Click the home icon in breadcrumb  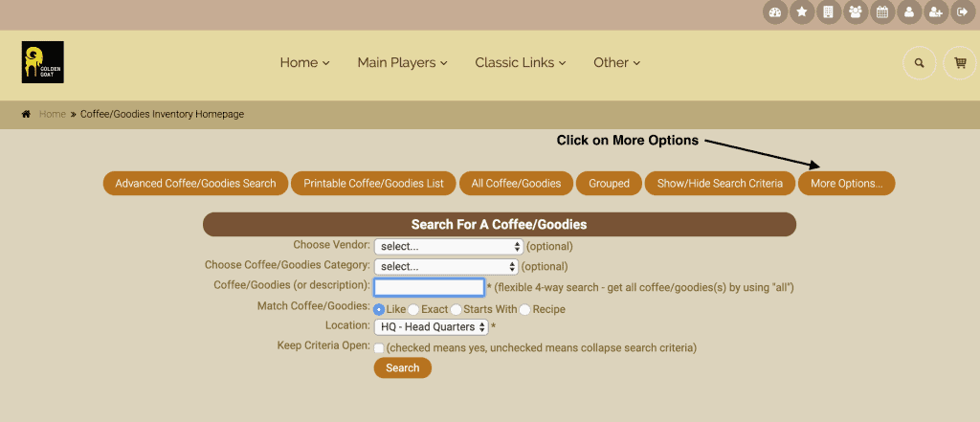[26, 115]
